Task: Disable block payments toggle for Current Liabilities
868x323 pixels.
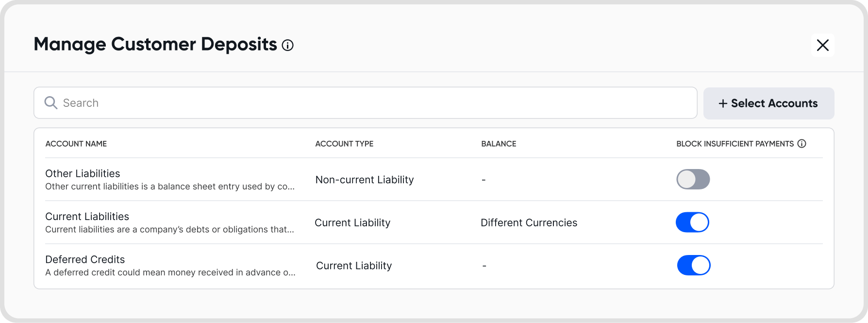Action: point(693,222)
